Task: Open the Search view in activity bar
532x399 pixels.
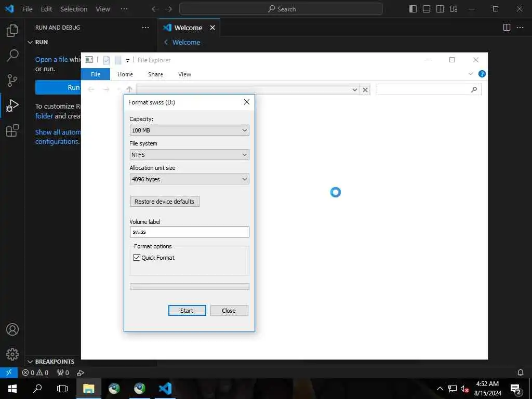Action: (12, 55)
